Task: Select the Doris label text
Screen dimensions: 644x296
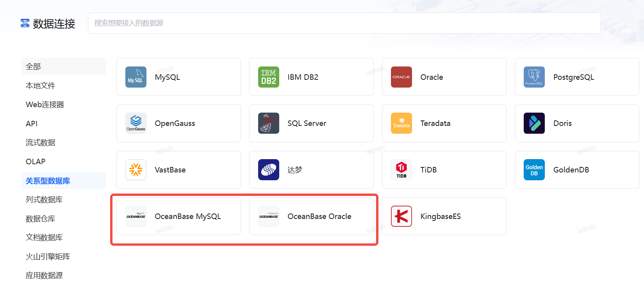Action: 563,123
